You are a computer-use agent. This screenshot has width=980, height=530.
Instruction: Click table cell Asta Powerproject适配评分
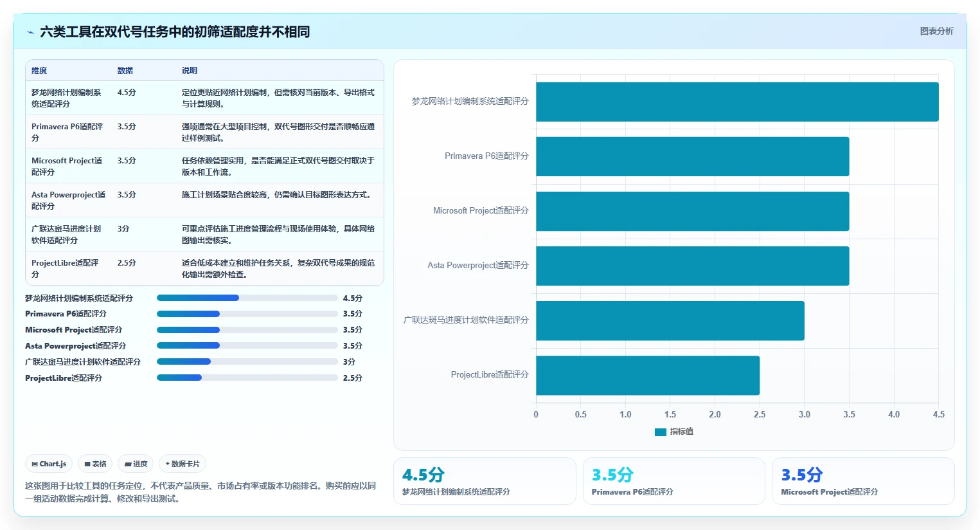coord(68,200)
